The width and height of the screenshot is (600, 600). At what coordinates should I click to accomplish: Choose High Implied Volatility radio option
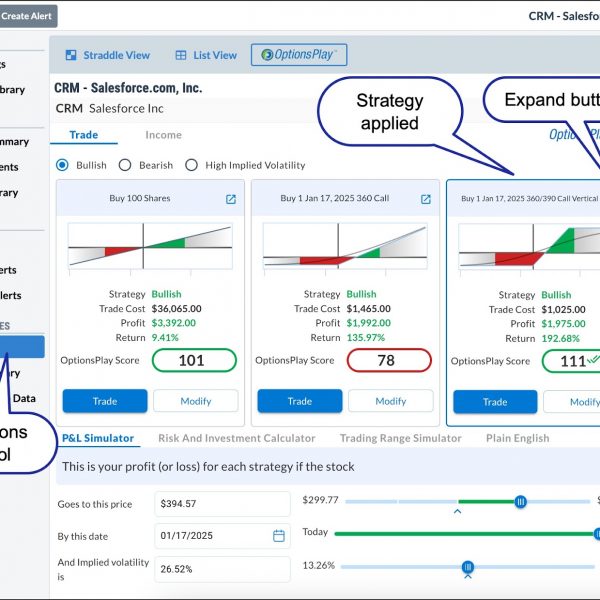coord(191,165)
